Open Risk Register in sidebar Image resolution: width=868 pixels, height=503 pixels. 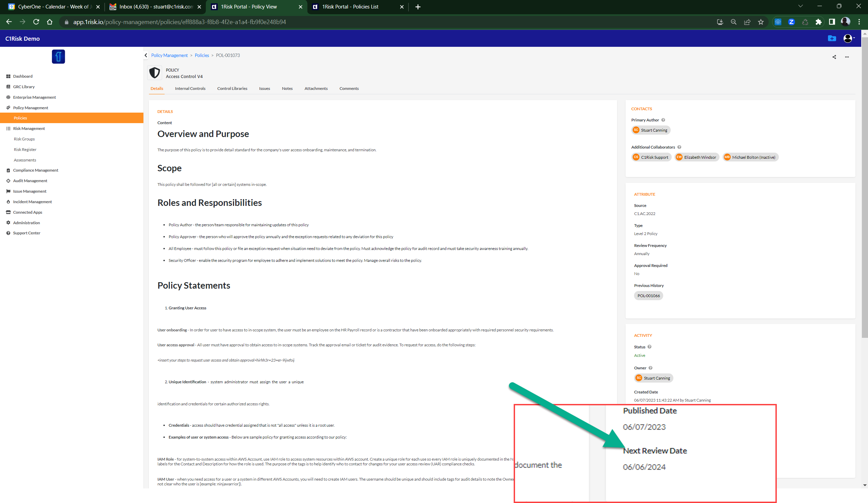25,150
